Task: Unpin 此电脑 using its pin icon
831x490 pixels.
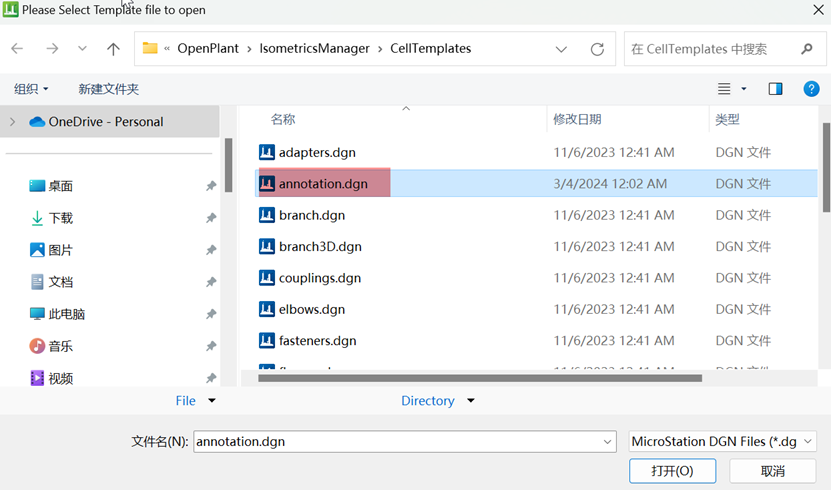Action: (x=211, y=314)
